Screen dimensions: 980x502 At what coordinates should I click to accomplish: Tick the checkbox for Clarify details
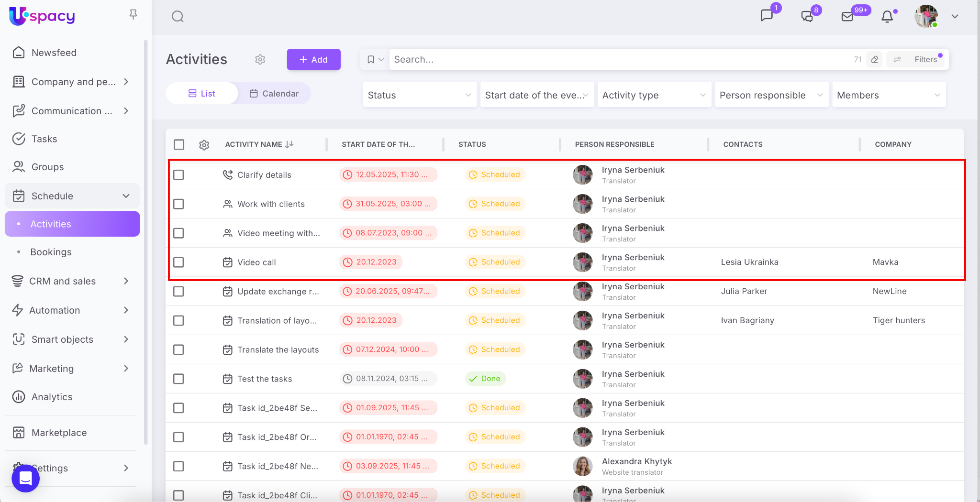tap(179, 175)
